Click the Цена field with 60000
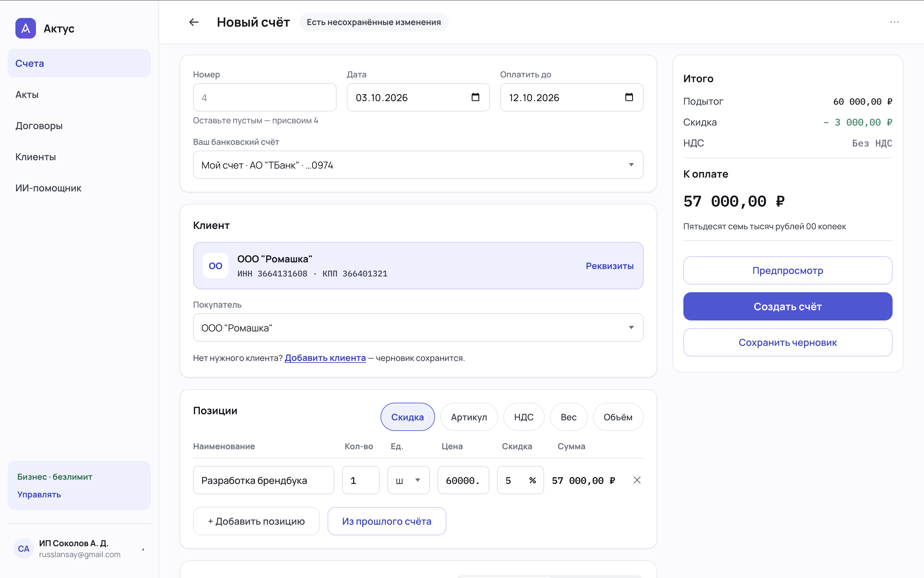The image size is (924, 578). (463, 480)
